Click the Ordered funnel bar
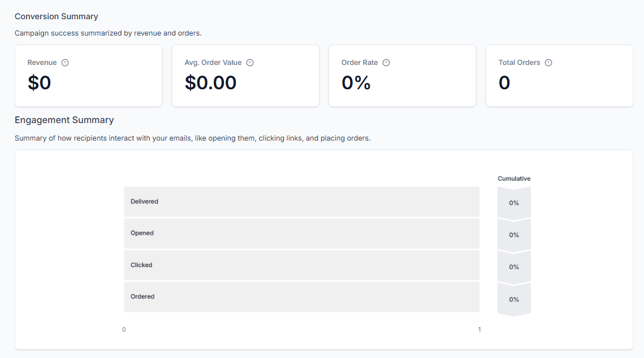 tap(301, 296)
